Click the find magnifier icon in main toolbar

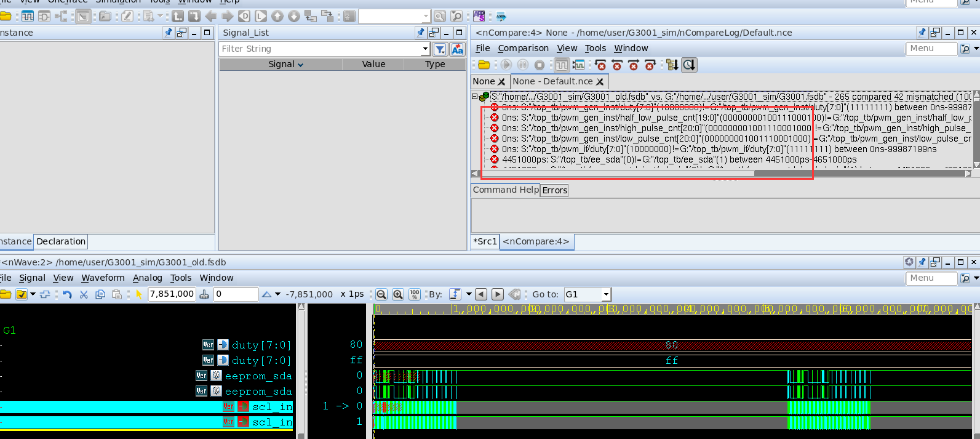pyautogui.click(x=439, y=16)
